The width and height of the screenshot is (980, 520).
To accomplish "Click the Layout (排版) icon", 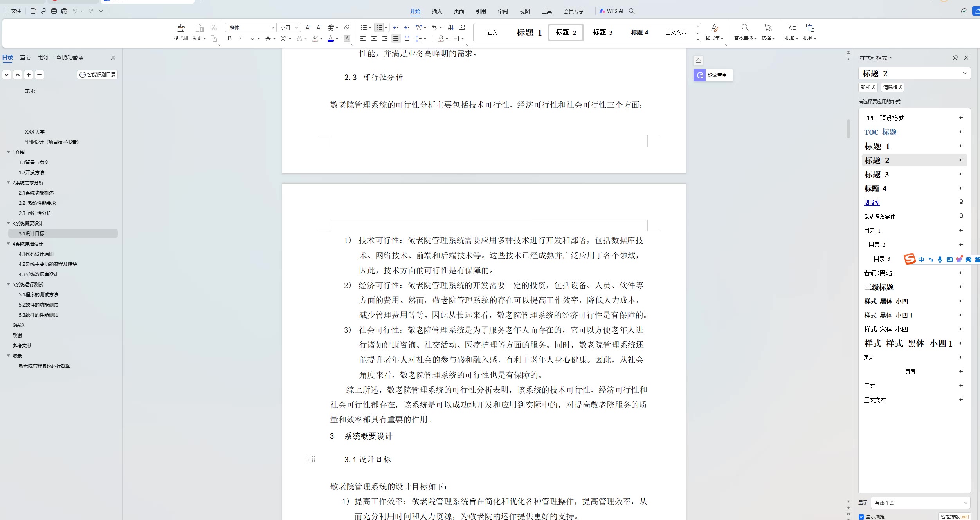I will coord(792,28).
